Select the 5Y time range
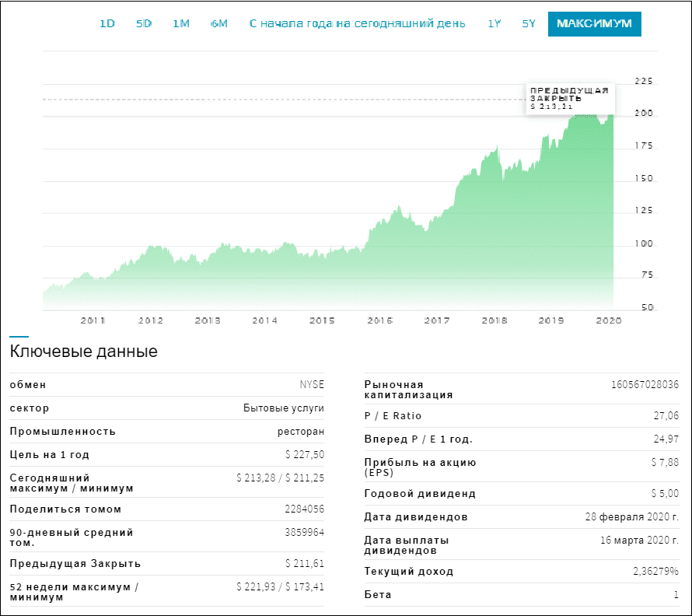Image resolution: width=692 pixels, height=616 pixels. pyautogui.click(x=529, y=24)
